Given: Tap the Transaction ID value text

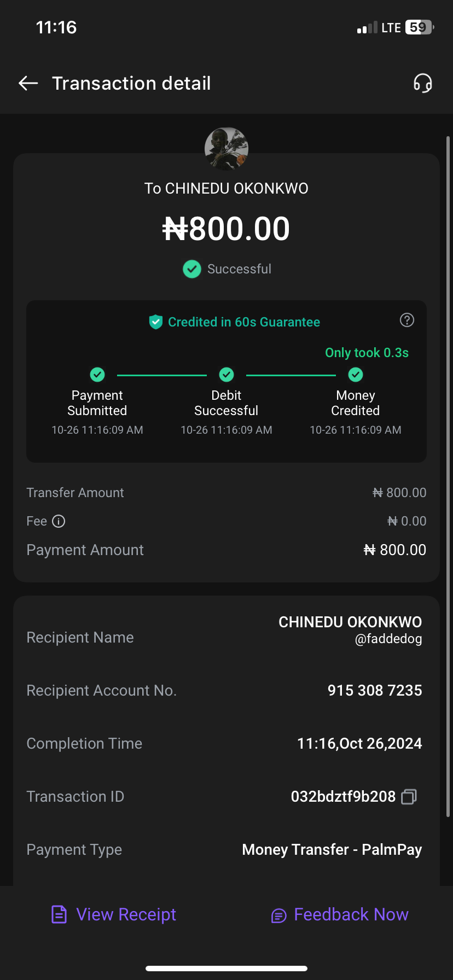Looking at the screenshot, I should (343, 797).
